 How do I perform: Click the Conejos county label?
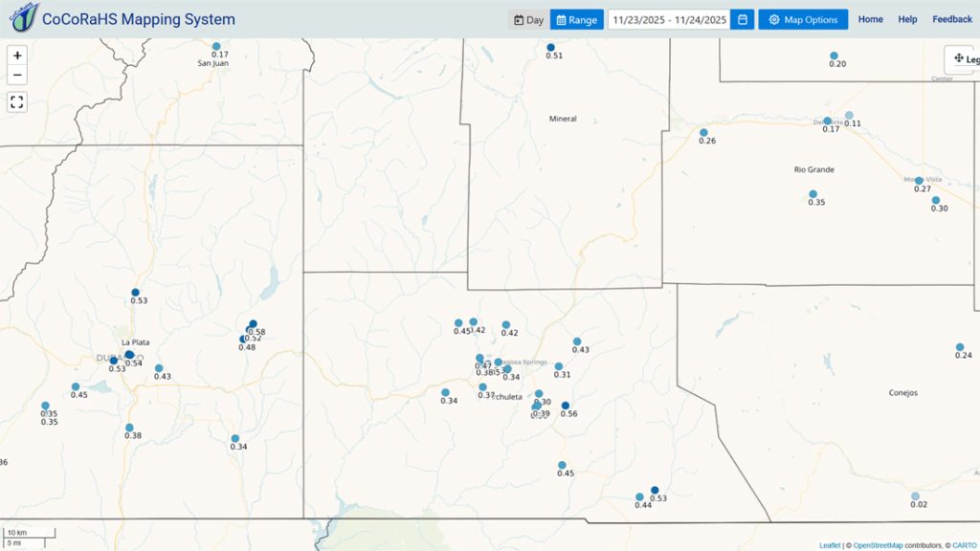tap(903, 393)
